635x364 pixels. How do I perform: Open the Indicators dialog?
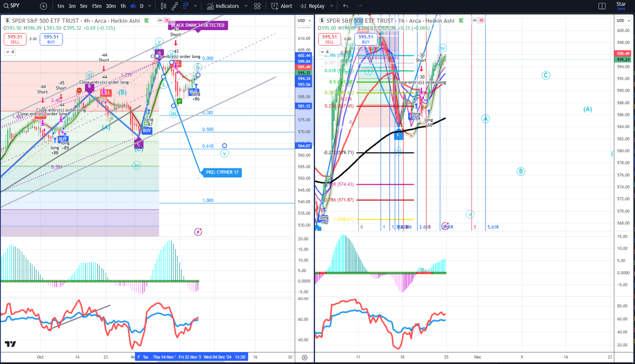pos(223,6)
